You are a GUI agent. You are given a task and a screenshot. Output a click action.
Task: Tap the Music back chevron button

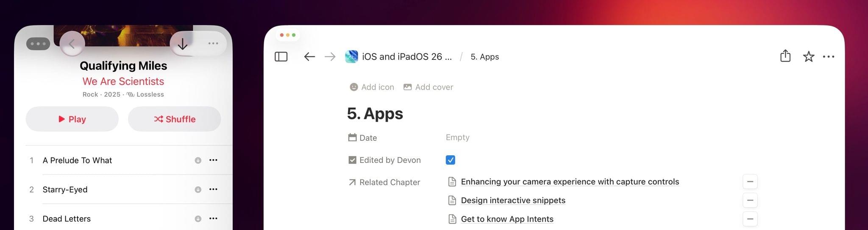72,44
